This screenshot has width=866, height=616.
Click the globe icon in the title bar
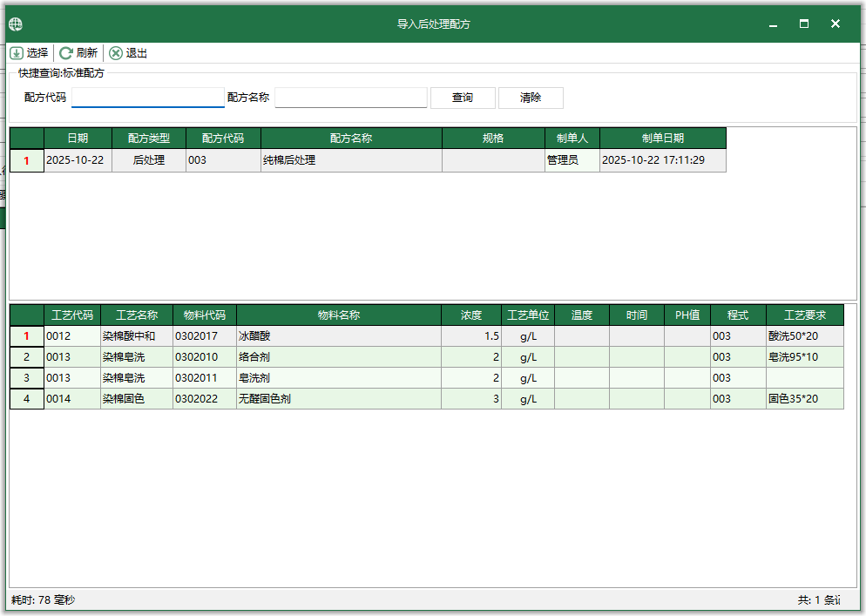tap(15, 24)
